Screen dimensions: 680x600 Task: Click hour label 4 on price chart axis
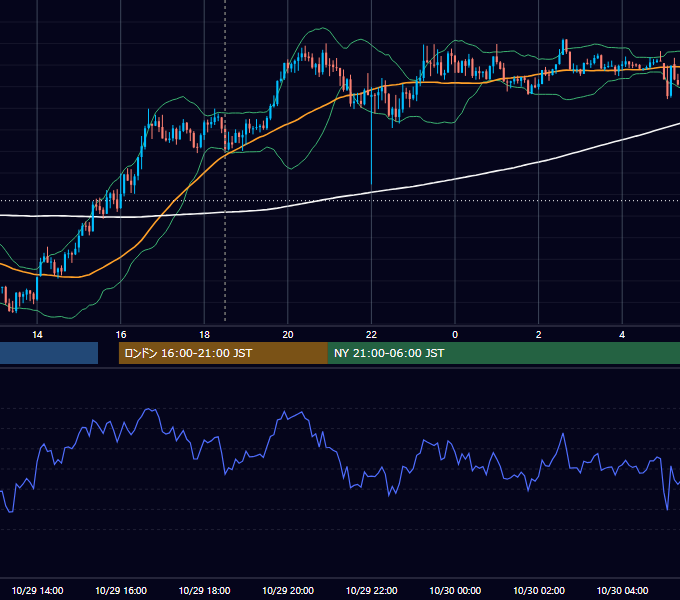622,335
